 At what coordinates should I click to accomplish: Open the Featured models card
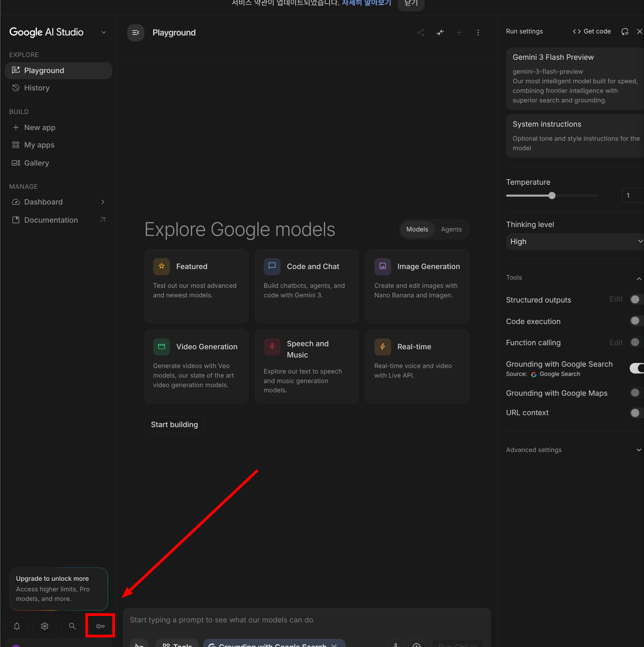(196, 286)
